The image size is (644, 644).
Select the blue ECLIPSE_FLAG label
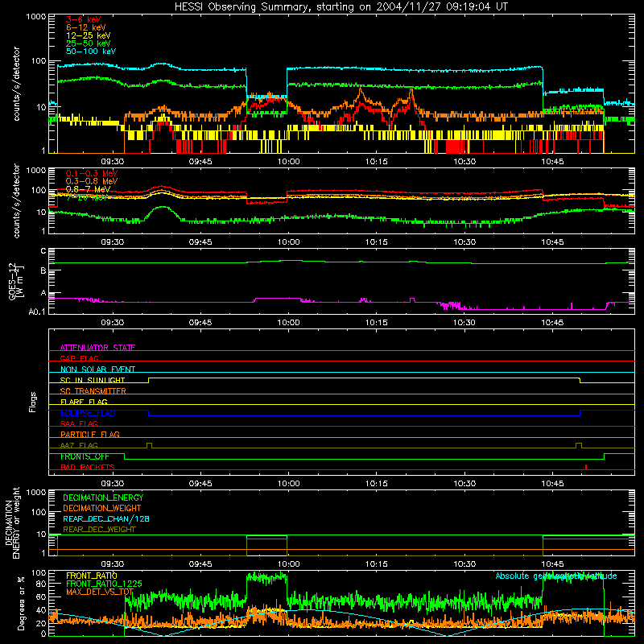point(88,413)
